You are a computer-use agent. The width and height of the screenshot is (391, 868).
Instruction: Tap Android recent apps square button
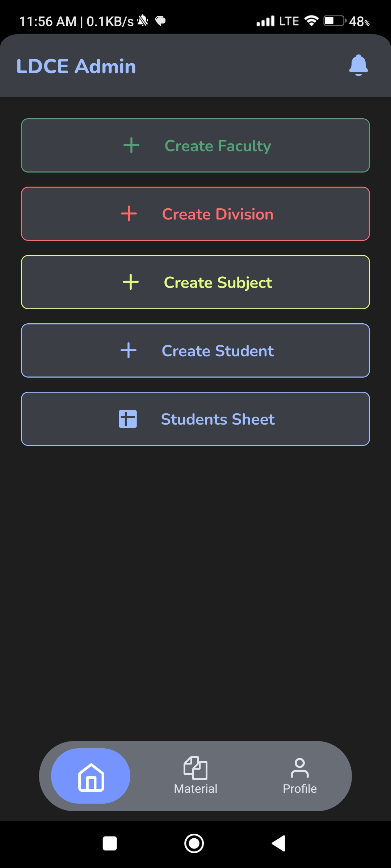[x=110, y=843]
